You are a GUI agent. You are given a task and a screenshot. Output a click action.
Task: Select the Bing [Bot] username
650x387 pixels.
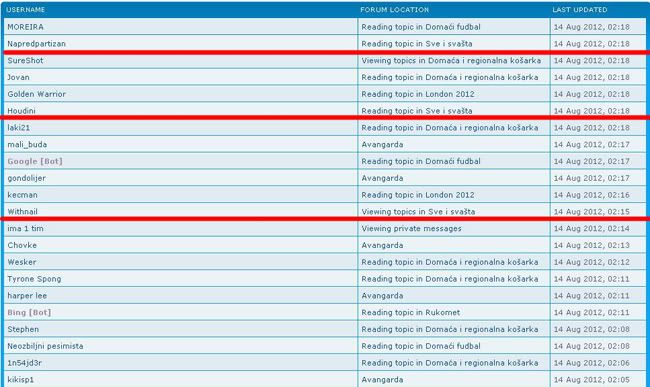[x=29, y=312]
